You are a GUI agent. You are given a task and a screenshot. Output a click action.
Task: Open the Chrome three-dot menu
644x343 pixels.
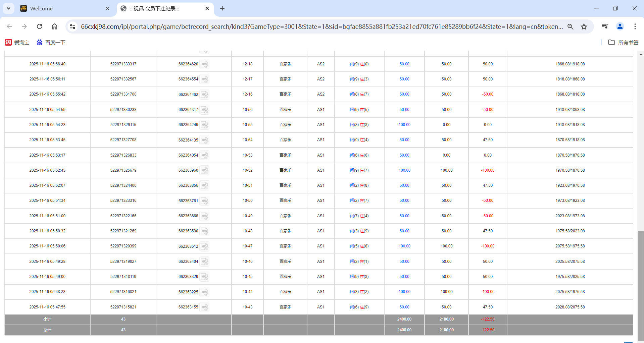[x=635, y=26]
